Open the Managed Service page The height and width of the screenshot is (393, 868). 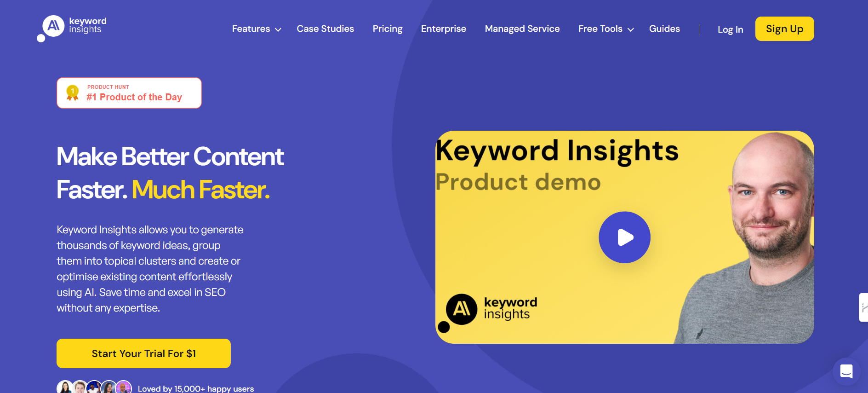(x=522, y=29)
